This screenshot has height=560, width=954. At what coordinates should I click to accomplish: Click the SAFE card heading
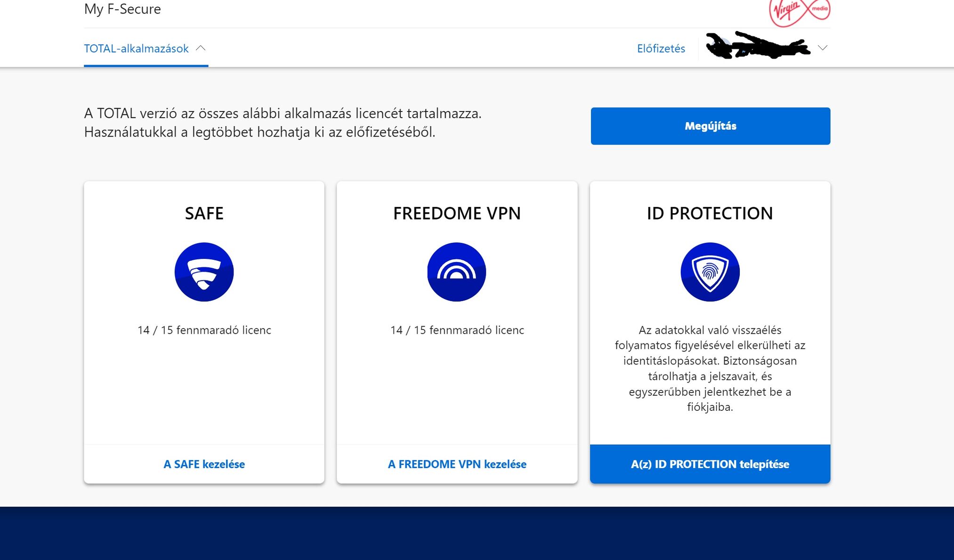coord(204,213)
